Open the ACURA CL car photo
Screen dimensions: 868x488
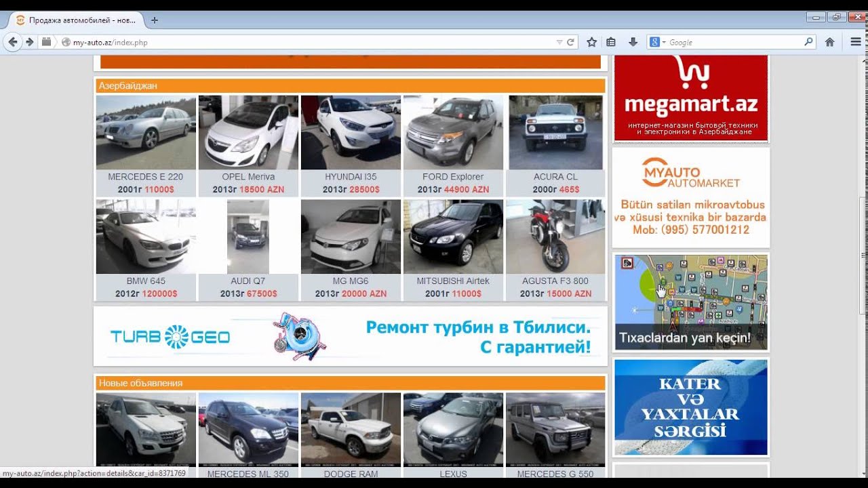555,132
